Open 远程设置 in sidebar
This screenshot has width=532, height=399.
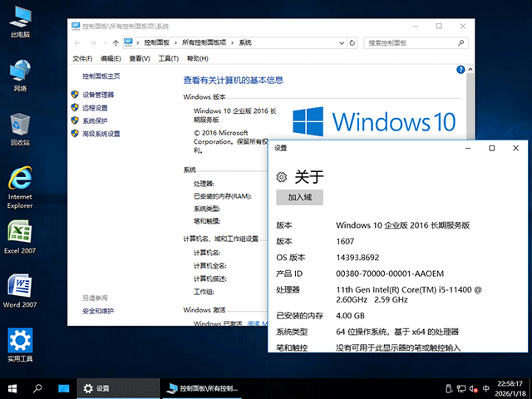pos(95,107)
